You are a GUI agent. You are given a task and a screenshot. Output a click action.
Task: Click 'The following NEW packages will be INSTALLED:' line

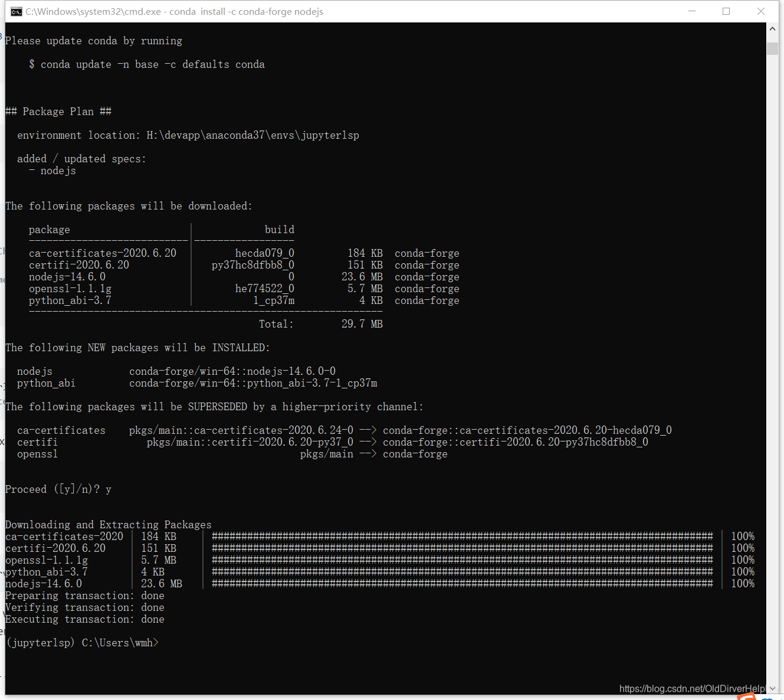pos(137,348)
